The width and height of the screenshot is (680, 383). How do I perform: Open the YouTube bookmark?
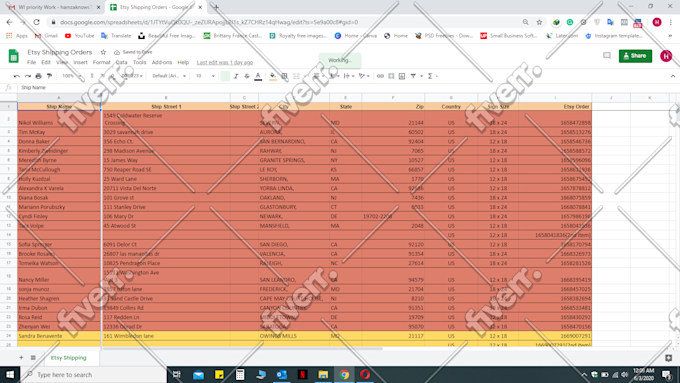coord(79,36)
